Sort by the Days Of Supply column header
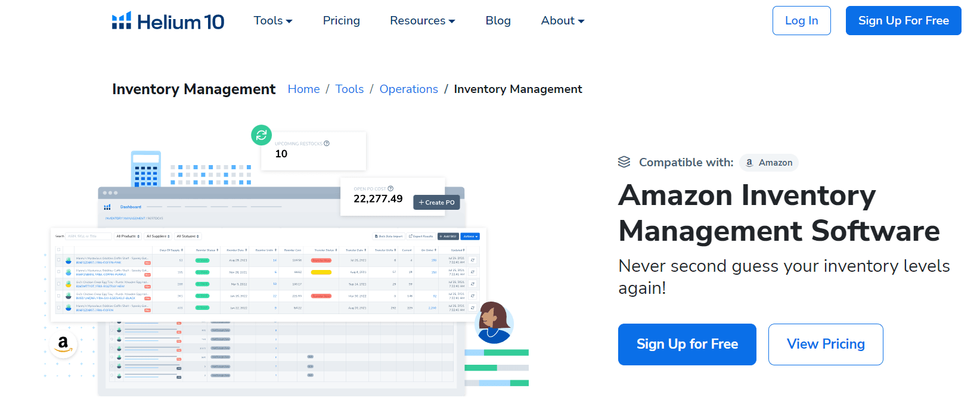The width and height of the screenshot is (980, 416). 171,250
